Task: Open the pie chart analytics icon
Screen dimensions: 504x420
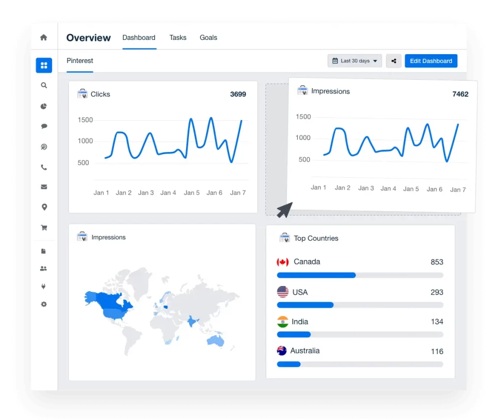Action: (44, 106)
